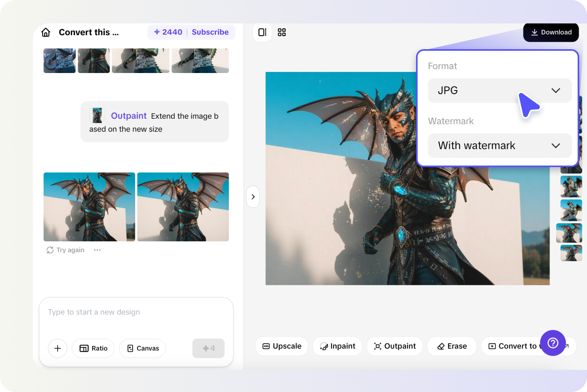Open the home page icon
The width and height of the screenshot is (587, 392).
click(45, 32)
